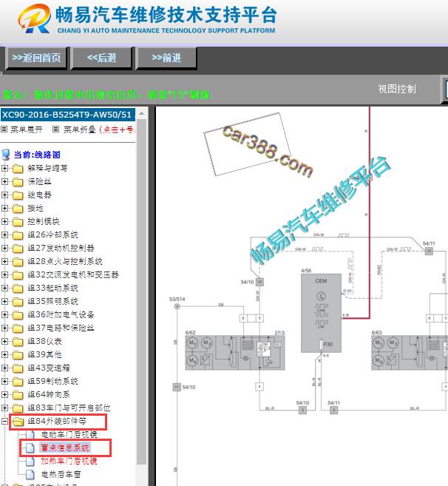Click the 电热后车窗 document icon
The image size is (448, 486).
pyautogui.click(x=30, y=474)
